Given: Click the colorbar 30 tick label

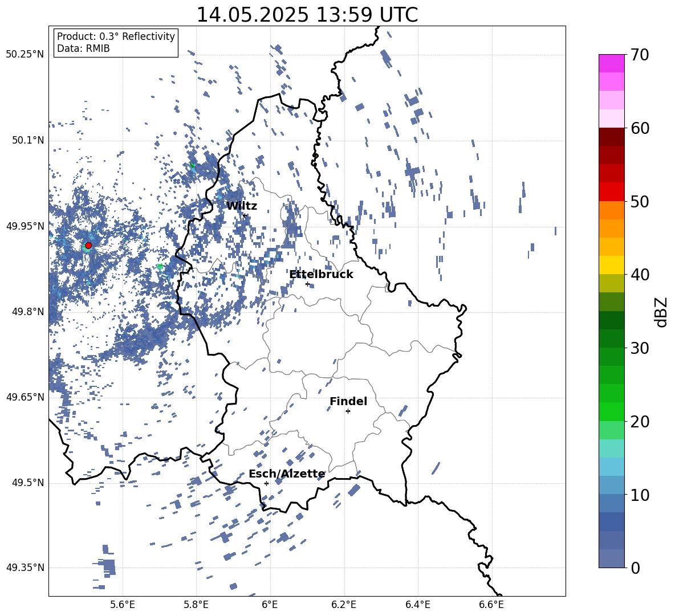Looking at the screenshot, I should (x=640, y=348).
